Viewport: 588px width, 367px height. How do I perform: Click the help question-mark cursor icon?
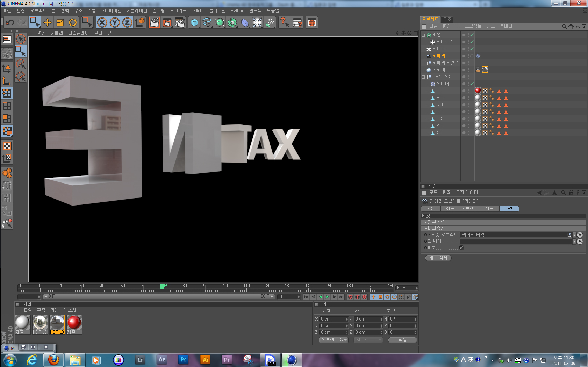point(285,23)
